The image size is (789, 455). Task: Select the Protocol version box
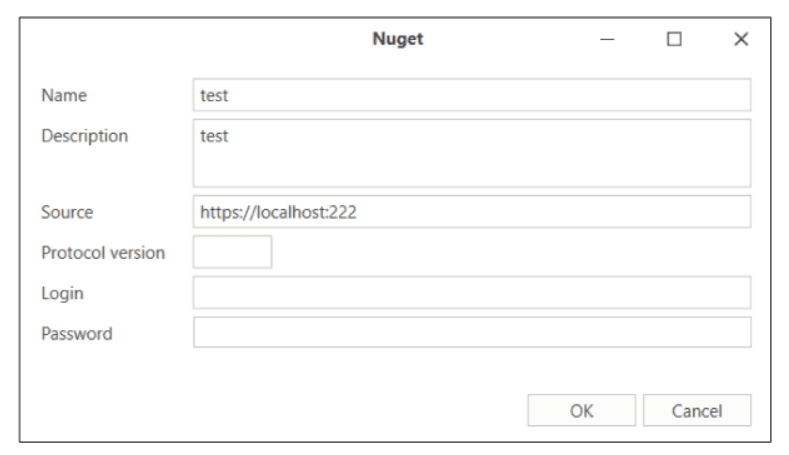232,252
